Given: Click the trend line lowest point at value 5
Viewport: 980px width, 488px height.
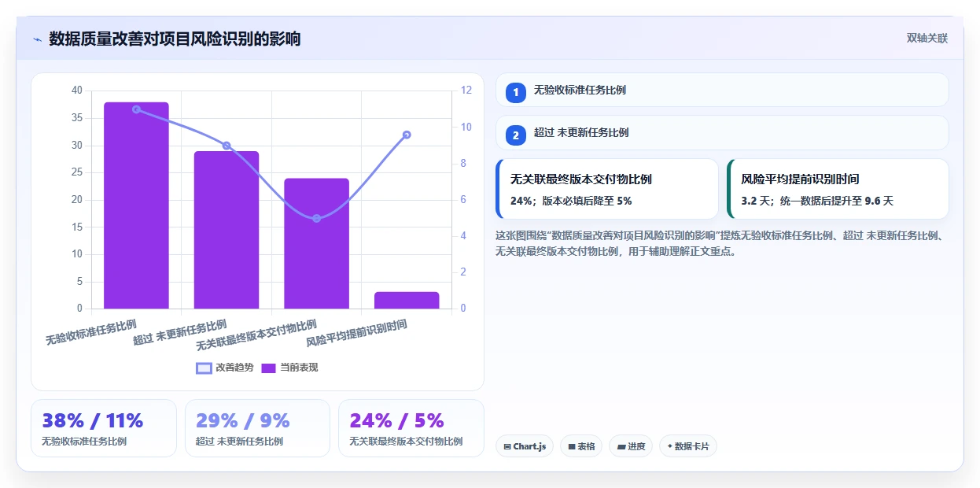Looking at the screenshot, I should click(316, 218).
